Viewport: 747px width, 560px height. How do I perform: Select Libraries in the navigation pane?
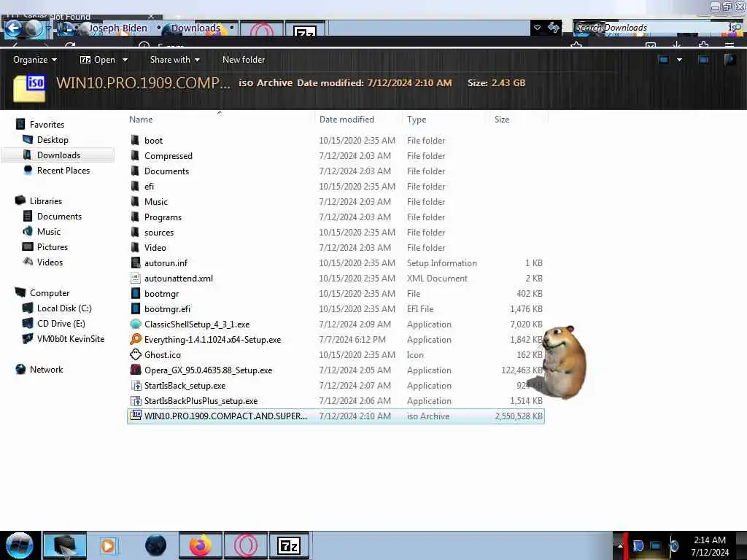[46, 201]
